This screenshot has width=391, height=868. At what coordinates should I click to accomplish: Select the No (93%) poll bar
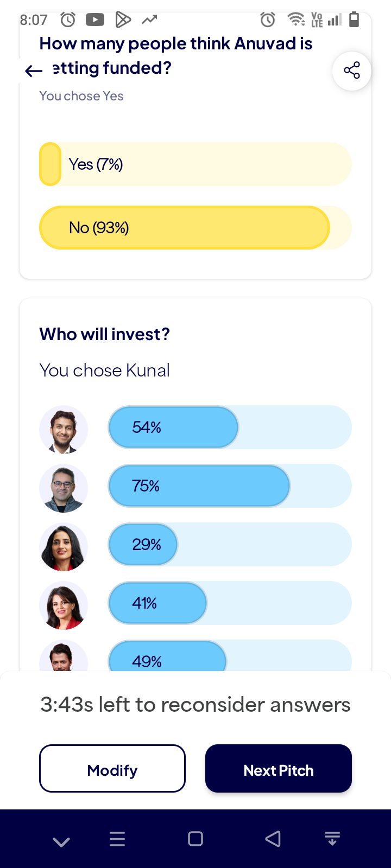point(195,228)
